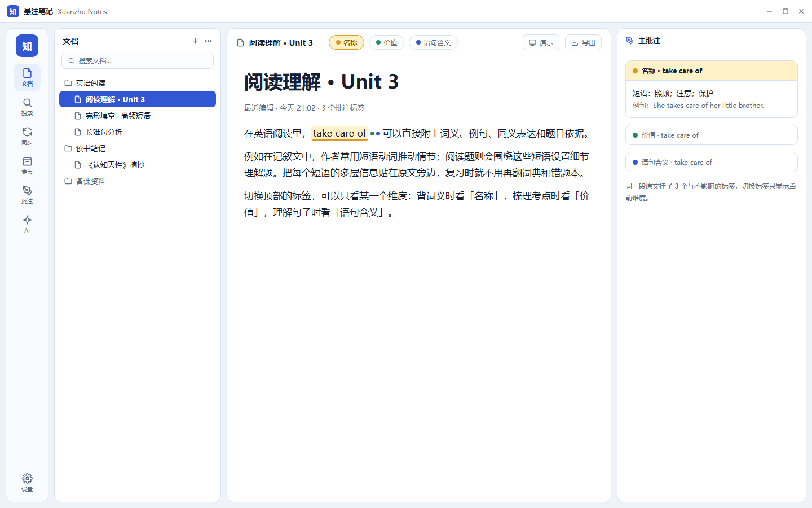Click the 演示 presentation button
The height and width of the screenshot is (508, 812).
[x=541, y=42]
